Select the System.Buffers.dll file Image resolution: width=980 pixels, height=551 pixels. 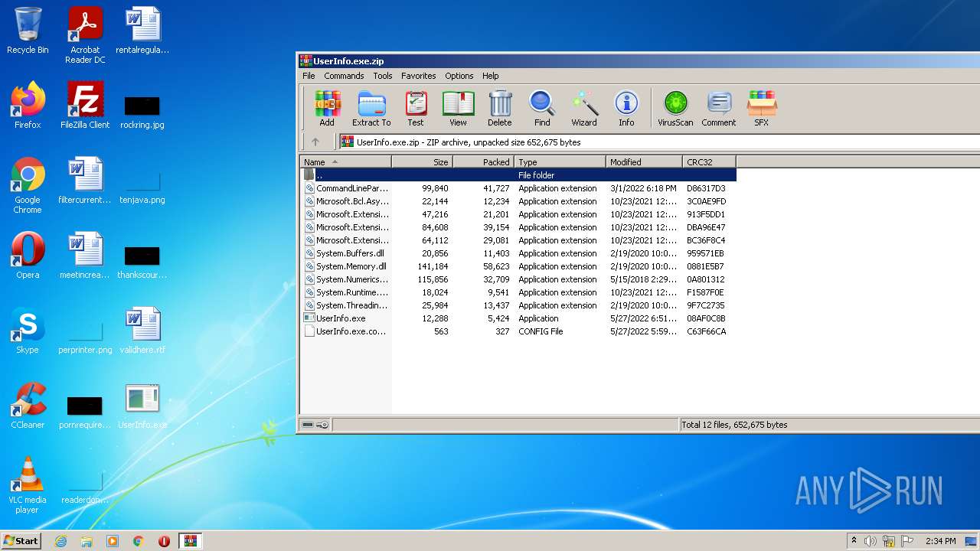(518, 253)
